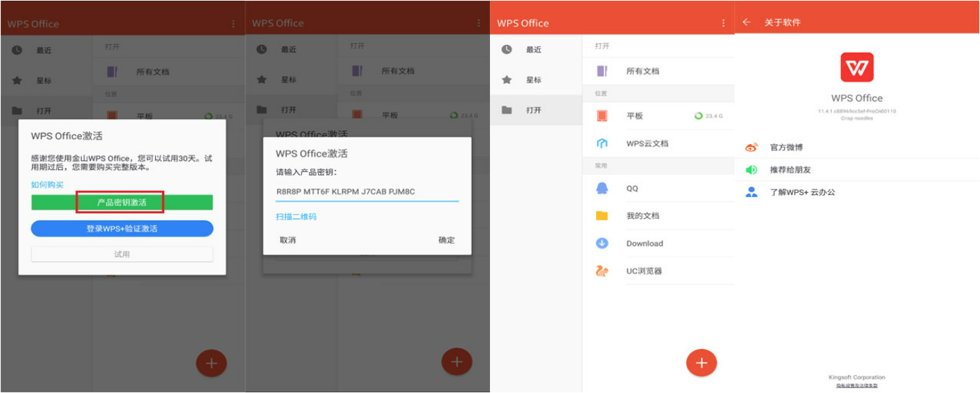Tap the red plus floating button in third panel

(702, 362)
